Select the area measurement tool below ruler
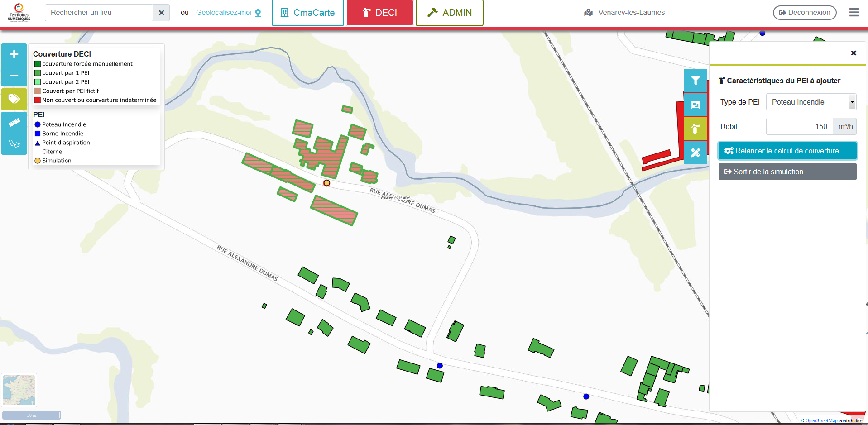Image resolution: width=868 pixels, height=425 pixels. pyautogui.click(x=14, y=143)
